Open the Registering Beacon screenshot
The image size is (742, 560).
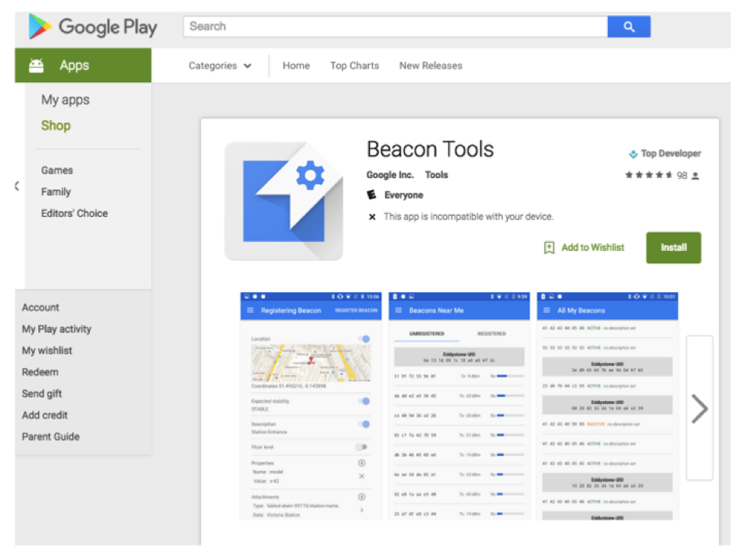coord(311,406)
